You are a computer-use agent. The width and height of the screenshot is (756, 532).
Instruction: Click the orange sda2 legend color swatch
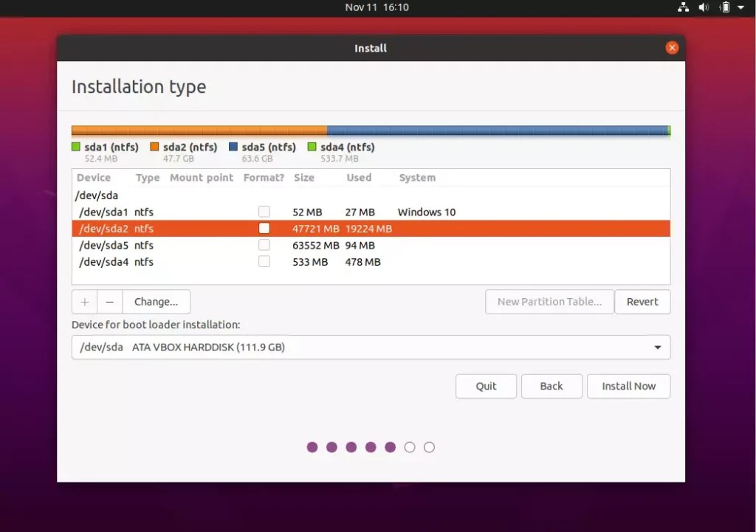coord(154,145)
